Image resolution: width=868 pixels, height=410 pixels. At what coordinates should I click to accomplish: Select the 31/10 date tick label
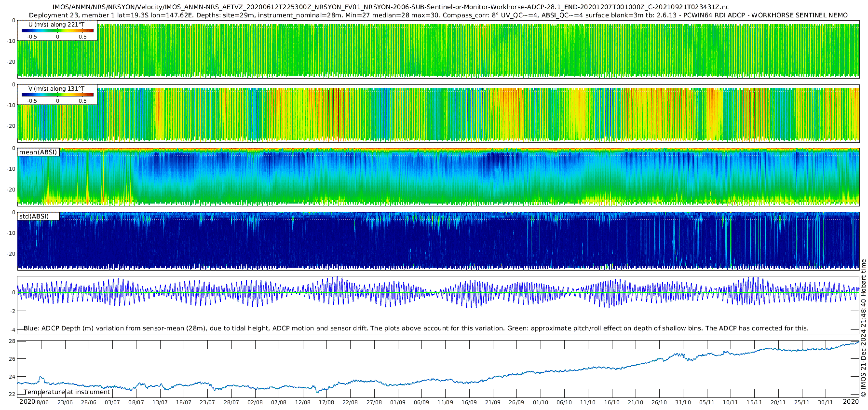click(x=683, y=402)
